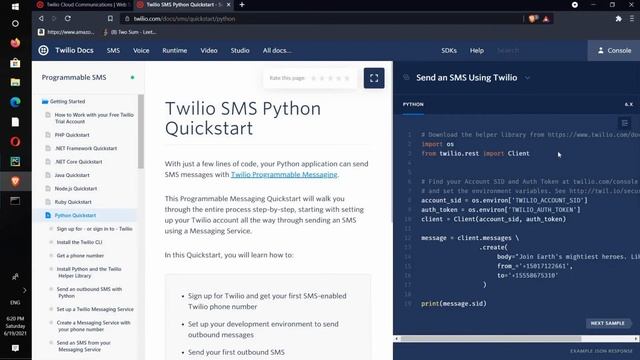Click the code sample menu icon in the code panel
Image resolution: width=640 pixels, height=360 pixels.
point(624,123)
